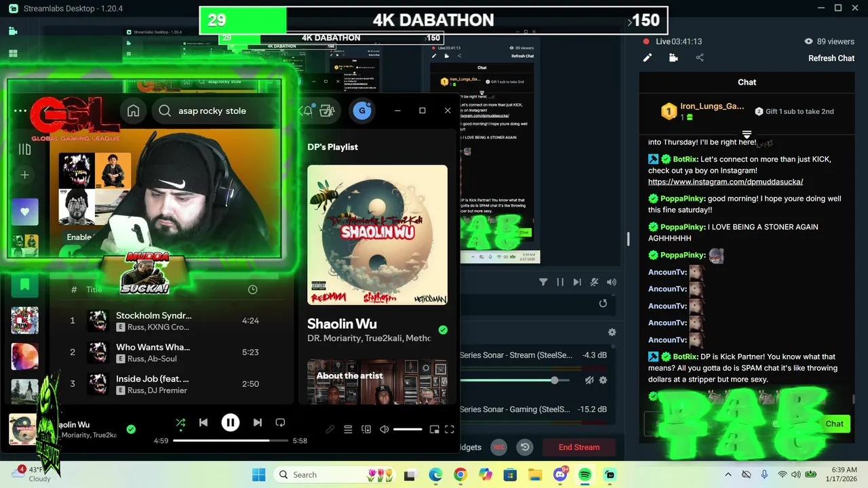
Task: Pause the Spotify track playback
Action: [231, 423]
